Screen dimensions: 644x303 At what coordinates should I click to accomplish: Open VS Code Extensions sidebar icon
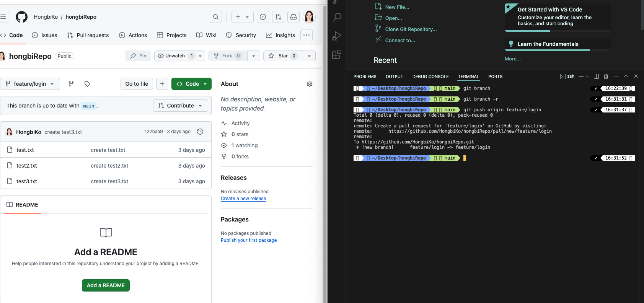[337, 55]
